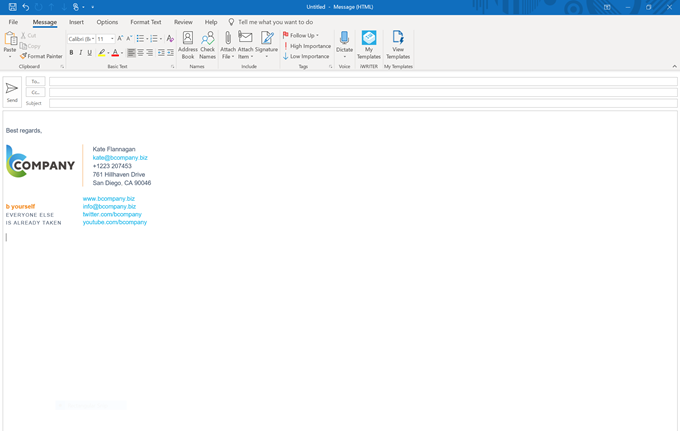The width and height of the screenshot is (680, 431).
Task: Open the touch/mouse mode button
Action: [76, 7]
